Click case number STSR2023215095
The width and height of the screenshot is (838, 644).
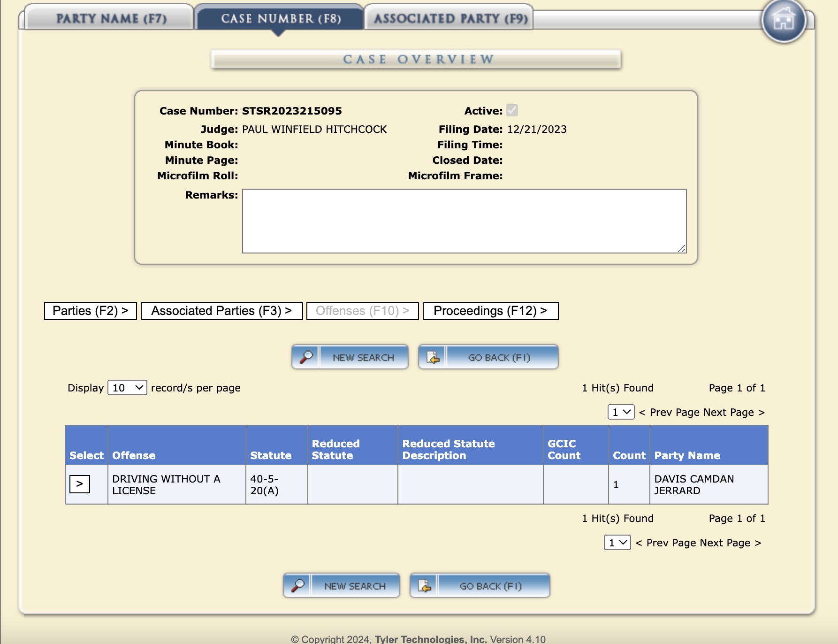[x=292, y=111]
